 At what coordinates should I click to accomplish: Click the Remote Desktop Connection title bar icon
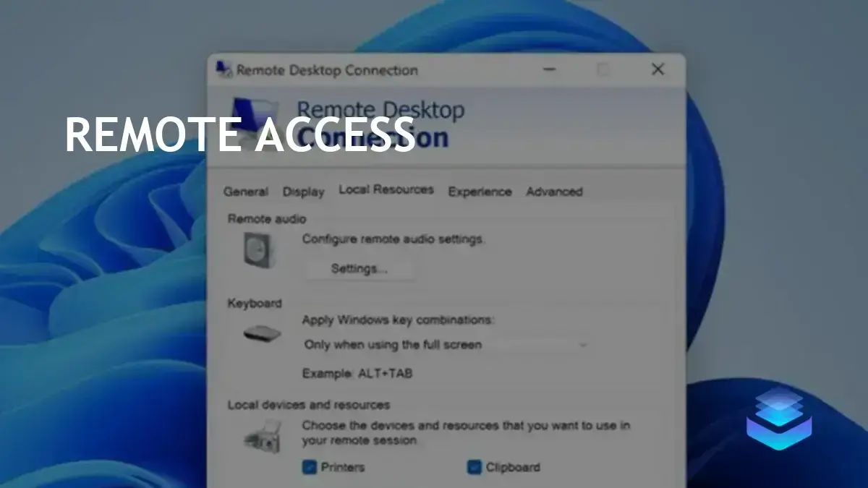(x=224, y=69)
